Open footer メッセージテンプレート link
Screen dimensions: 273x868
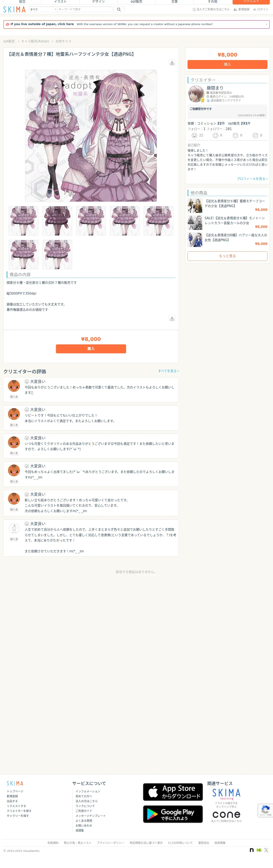91,816
